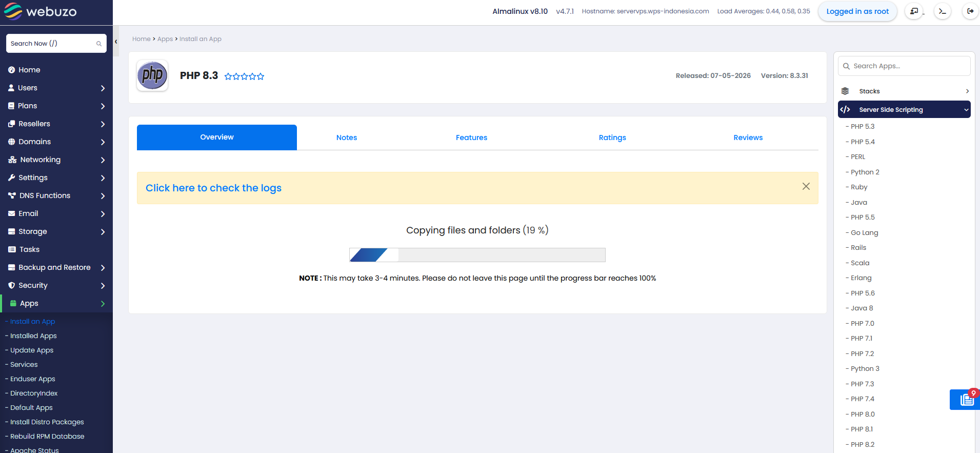Image resolution: width=980 pixels, height=453 pixels.
Task: Collapse the Server Side Scripting dropdown arrow
Action: 966,110
